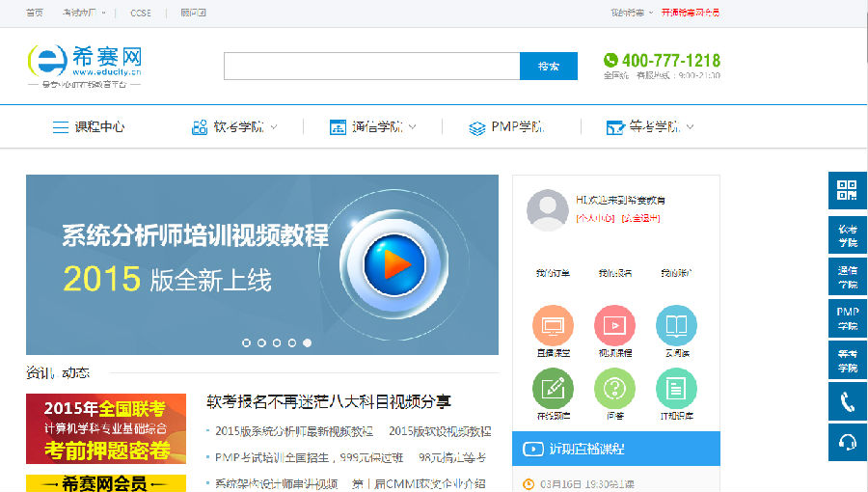This screenshot has height=492, width=868.
Task: Click 等考学院 button in right sidebar
Action: pos(847,360)
